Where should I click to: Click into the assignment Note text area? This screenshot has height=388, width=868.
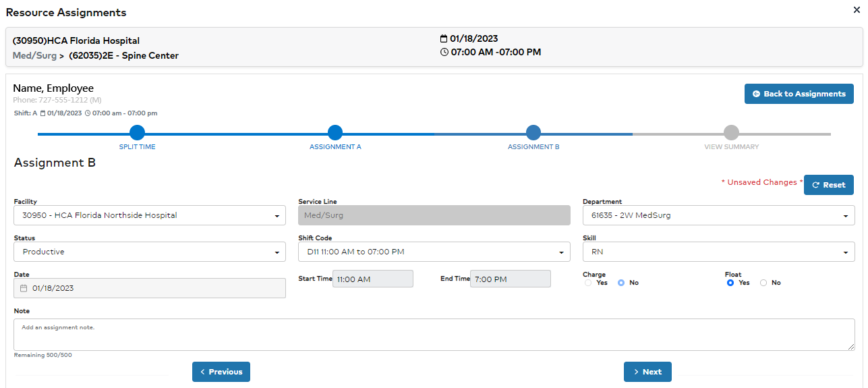434,335
